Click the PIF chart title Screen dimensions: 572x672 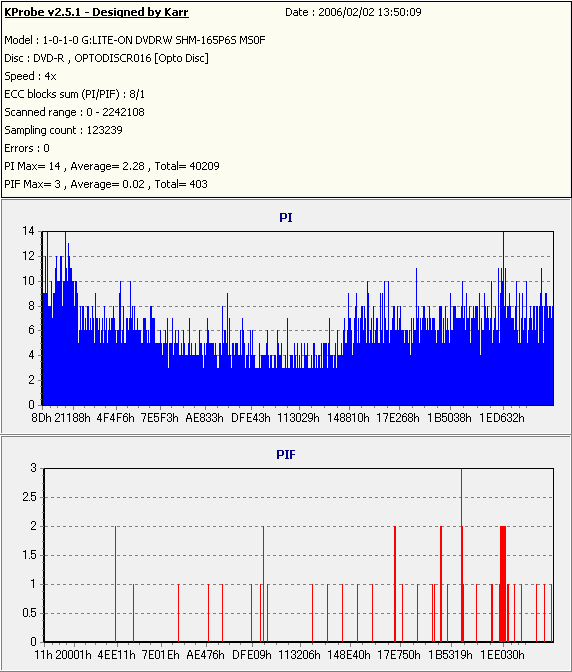(x=286, y=455)
